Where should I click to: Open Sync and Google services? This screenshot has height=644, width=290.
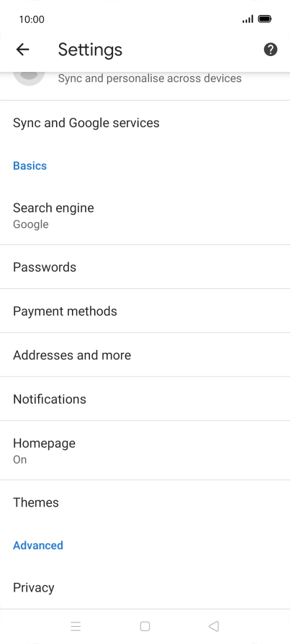(145, 123)
